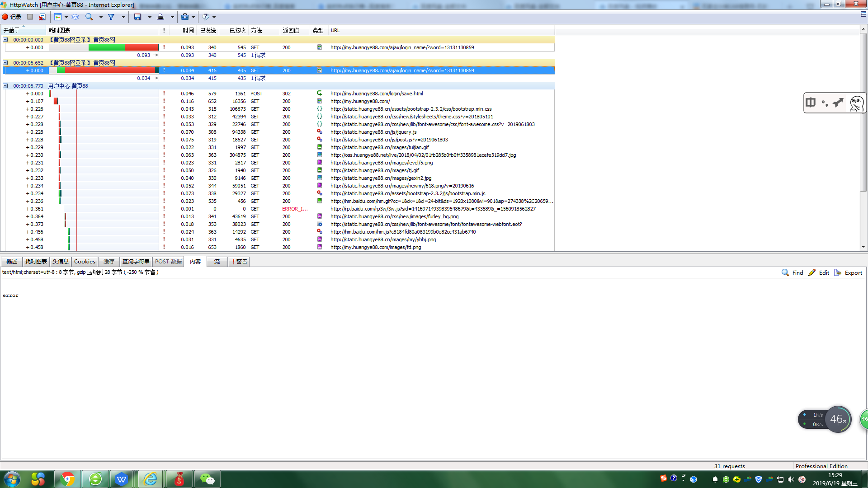The width and height of the screenshot is (868, 488).
Task: Click the help question mark icon
Action: tap(206, 17)
